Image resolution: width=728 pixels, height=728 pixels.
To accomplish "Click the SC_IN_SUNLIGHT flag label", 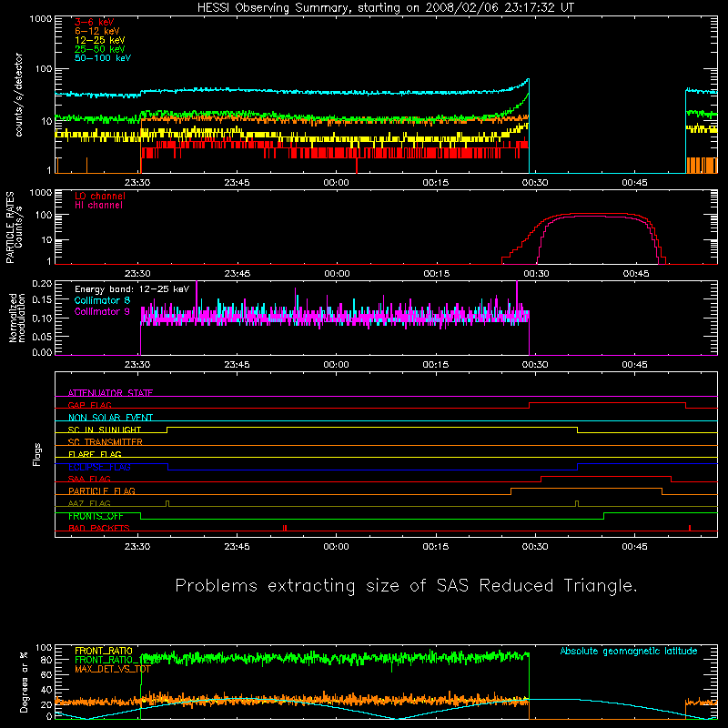I will [x=105, y=430].
